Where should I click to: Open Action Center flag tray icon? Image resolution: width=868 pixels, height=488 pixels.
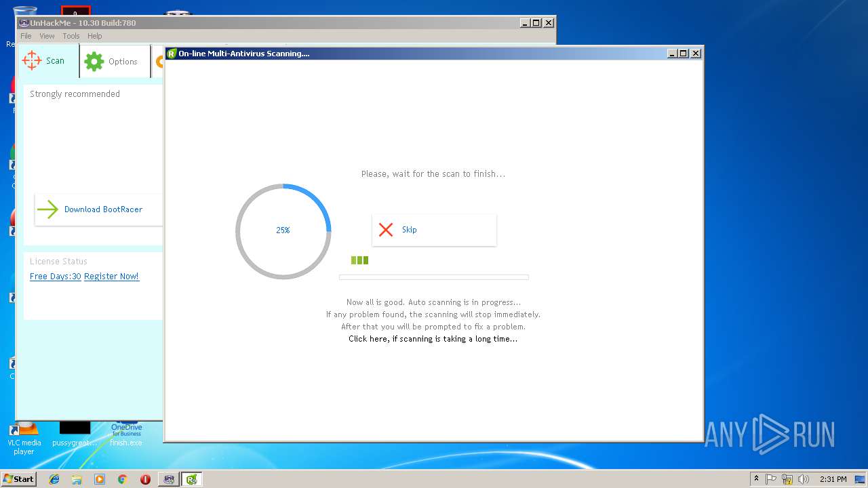tap(771, 479)
